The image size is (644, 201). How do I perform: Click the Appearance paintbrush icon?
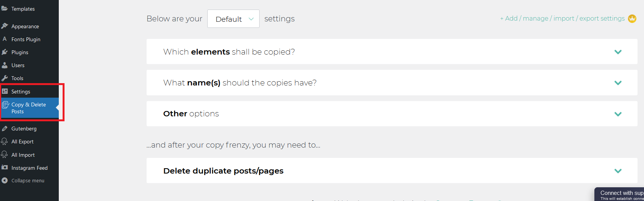[5, 26]
